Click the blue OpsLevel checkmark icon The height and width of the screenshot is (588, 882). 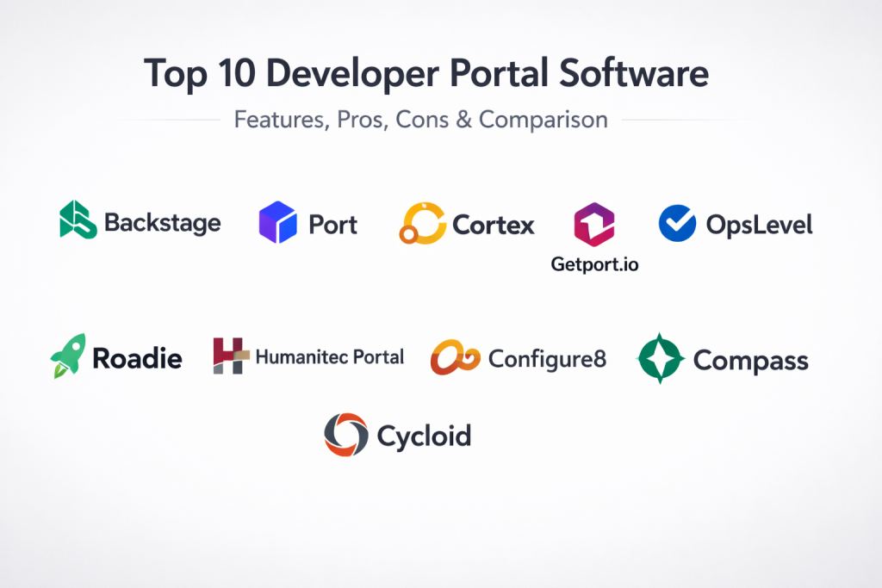coord(677,223)
